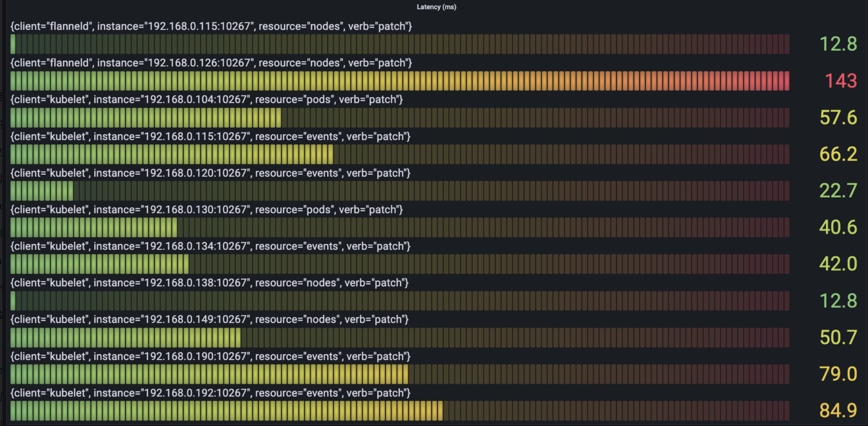Click the 143 latency value
Viewport: 868px width, 426px height.
[840, 81]
